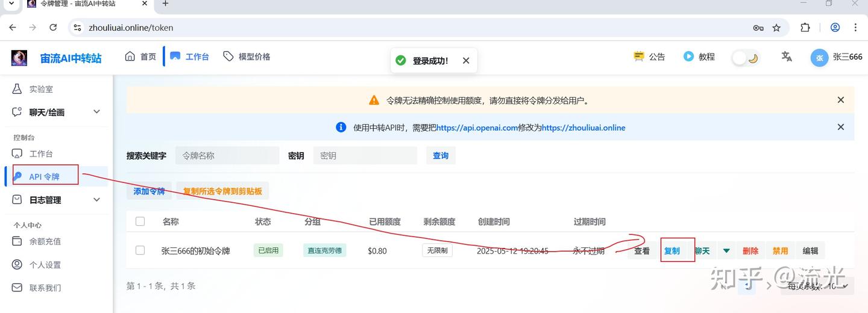Open the Chrome three-dot menu
868x313 pixels.
(x=855, y=28)
